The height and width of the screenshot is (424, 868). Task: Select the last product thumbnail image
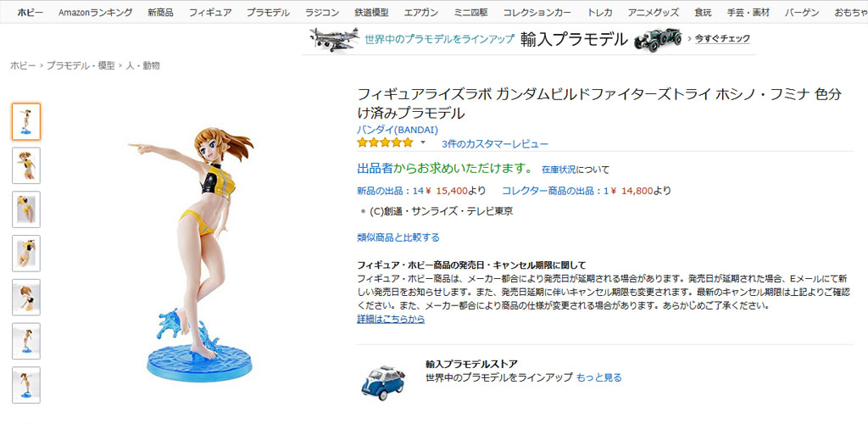[26, 385]
